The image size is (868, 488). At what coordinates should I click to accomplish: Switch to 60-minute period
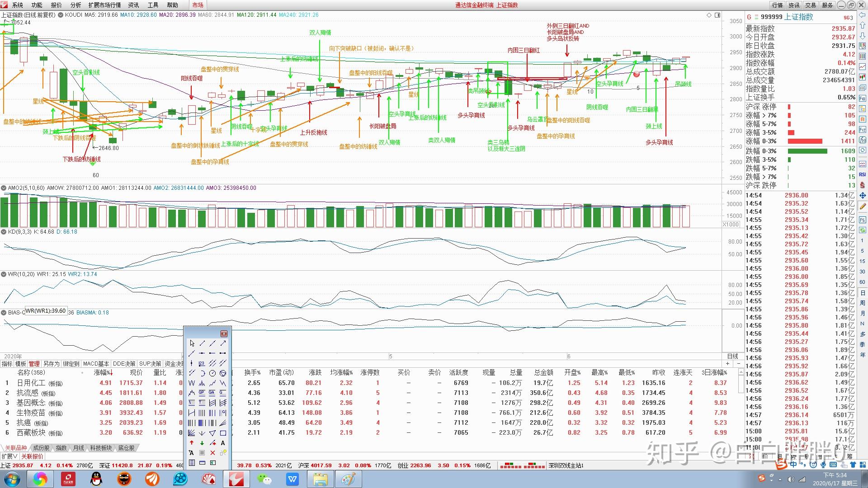[x=863, y=282]
